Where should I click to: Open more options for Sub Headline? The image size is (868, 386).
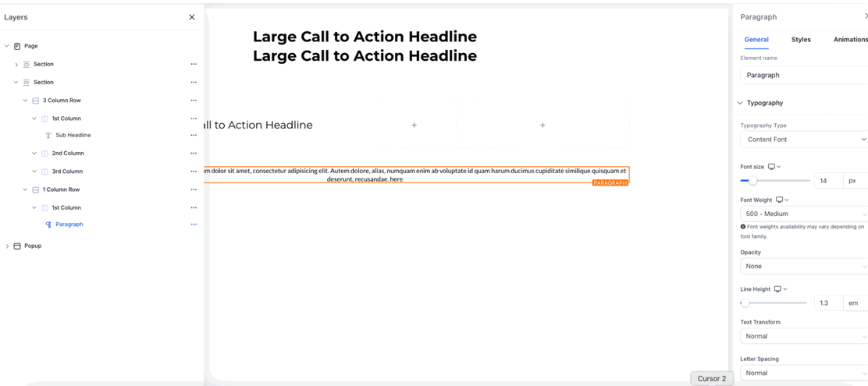194,135
